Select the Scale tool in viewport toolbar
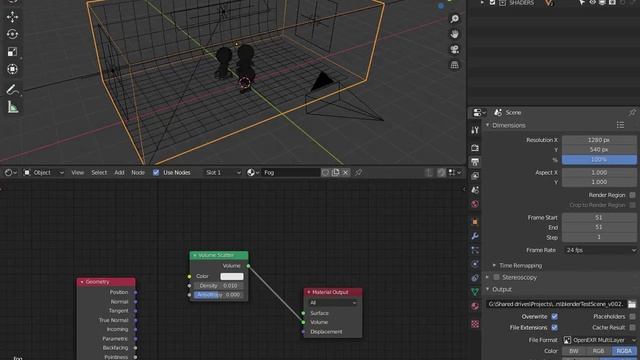Viewport: 640px width, 360px height. coord(12,52)
